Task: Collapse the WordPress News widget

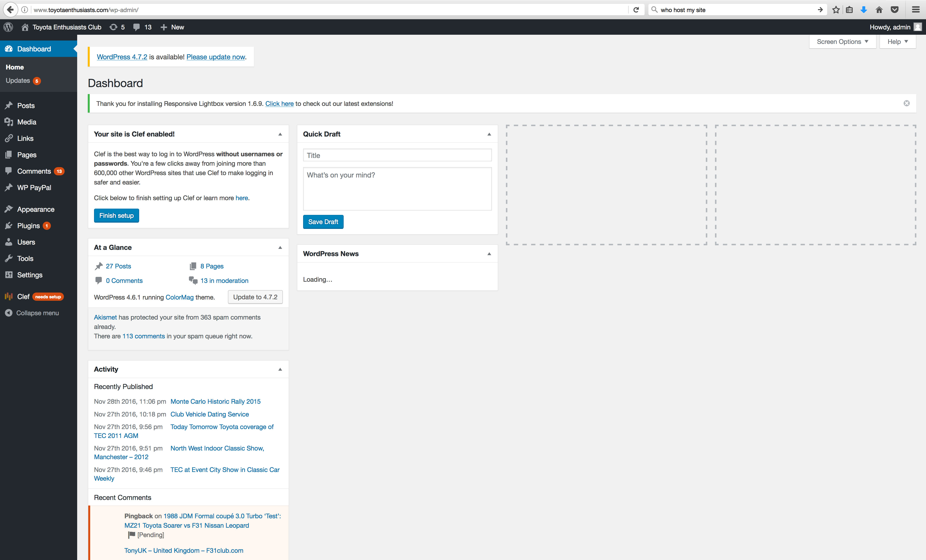Action: 489,254
